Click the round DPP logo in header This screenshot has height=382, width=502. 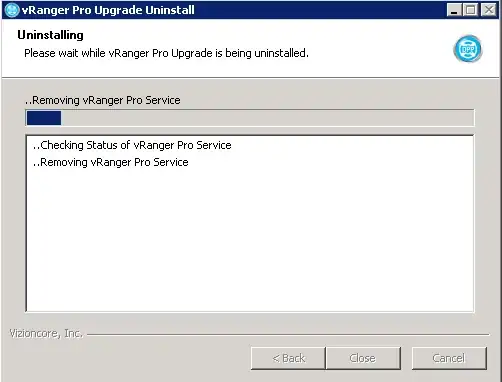[468, 49]
